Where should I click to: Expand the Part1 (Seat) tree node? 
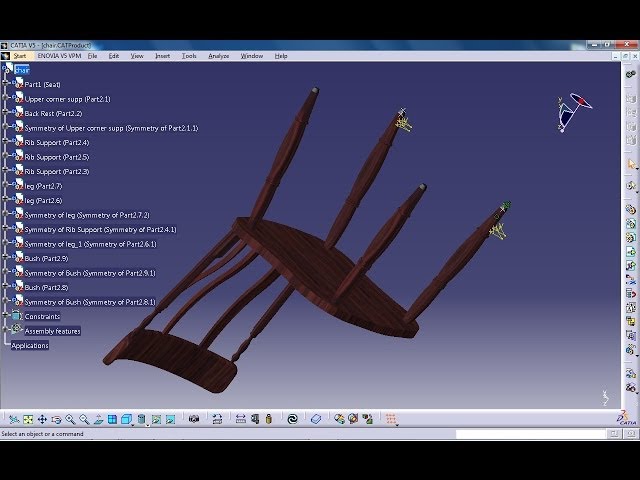click(x=5, y=83)
